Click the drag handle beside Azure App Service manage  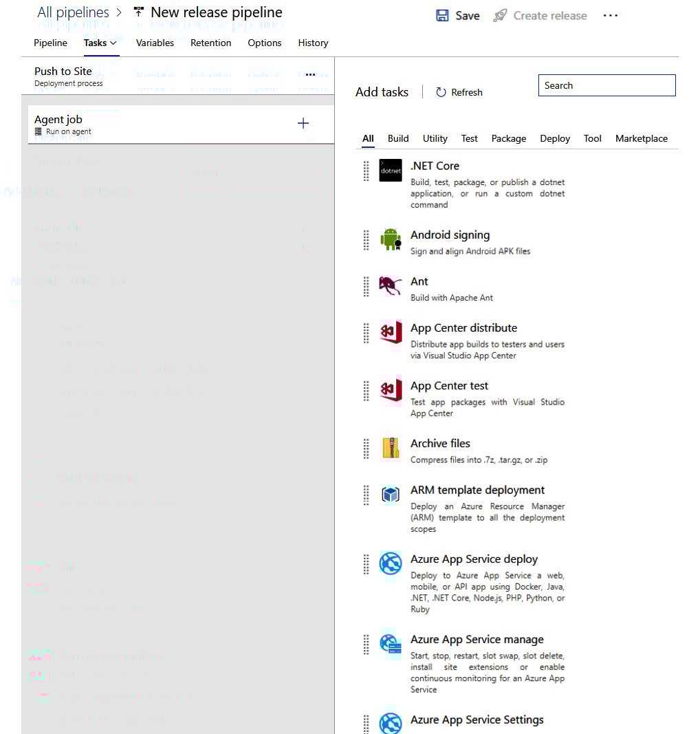[367, 644]
